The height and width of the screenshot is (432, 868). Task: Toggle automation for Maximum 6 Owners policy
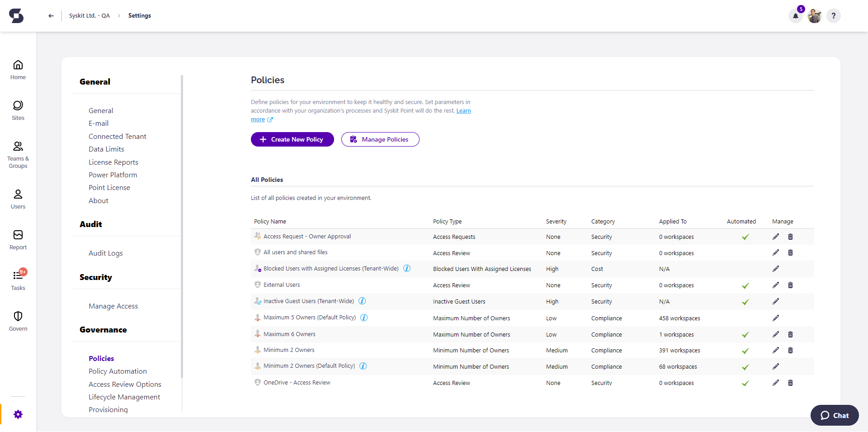(x=745, y=335)
